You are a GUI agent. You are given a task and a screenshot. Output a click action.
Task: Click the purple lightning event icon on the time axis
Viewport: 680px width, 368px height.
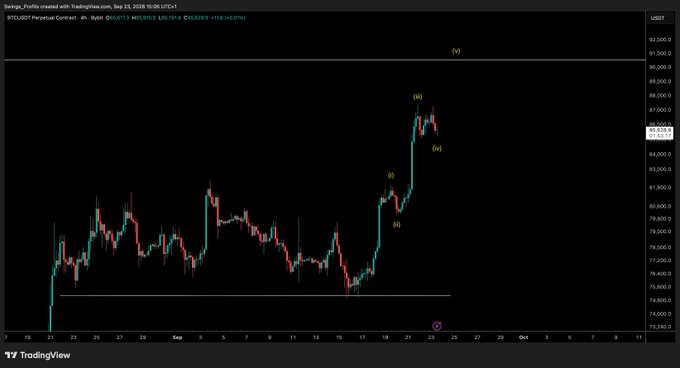[x=437, y=326]
